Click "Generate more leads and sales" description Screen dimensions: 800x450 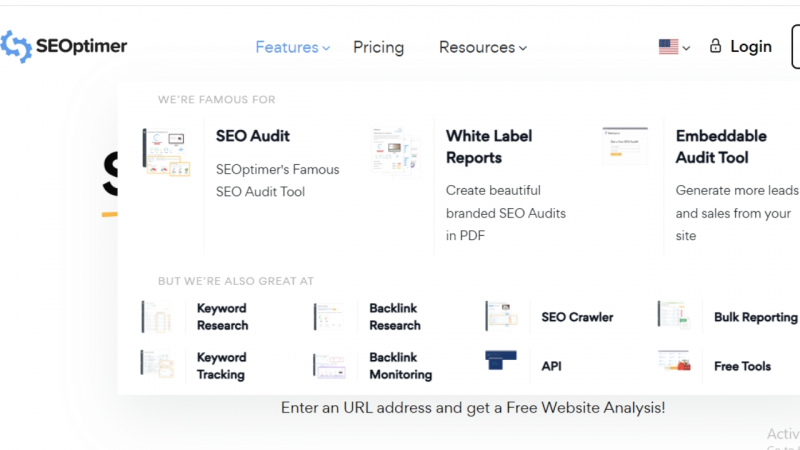[737, 213]
